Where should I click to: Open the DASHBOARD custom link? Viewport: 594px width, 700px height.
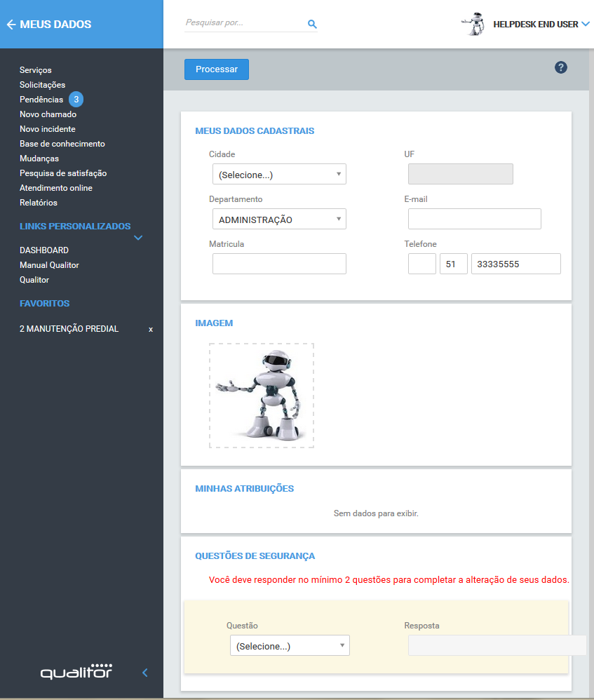click(43, 250)
